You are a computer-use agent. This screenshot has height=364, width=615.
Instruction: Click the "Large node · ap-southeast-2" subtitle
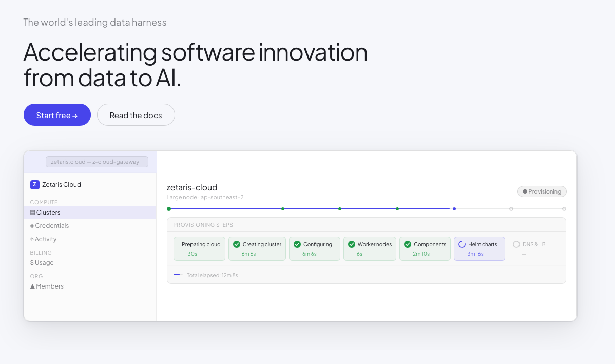click(205, 197)
